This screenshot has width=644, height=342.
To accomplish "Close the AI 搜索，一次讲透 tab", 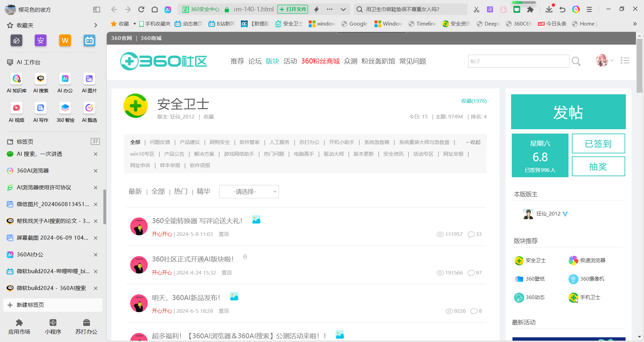I will tap(96, 154).
